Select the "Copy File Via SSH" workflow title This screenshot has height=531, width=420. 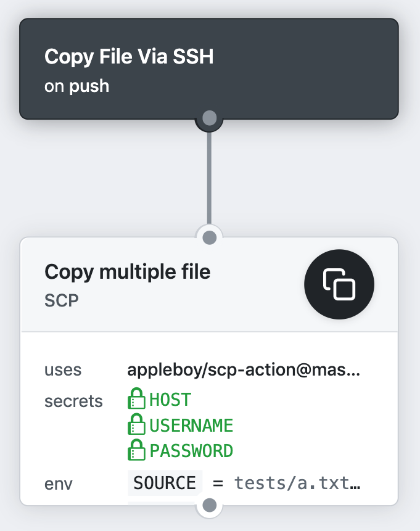click(129, 57)
